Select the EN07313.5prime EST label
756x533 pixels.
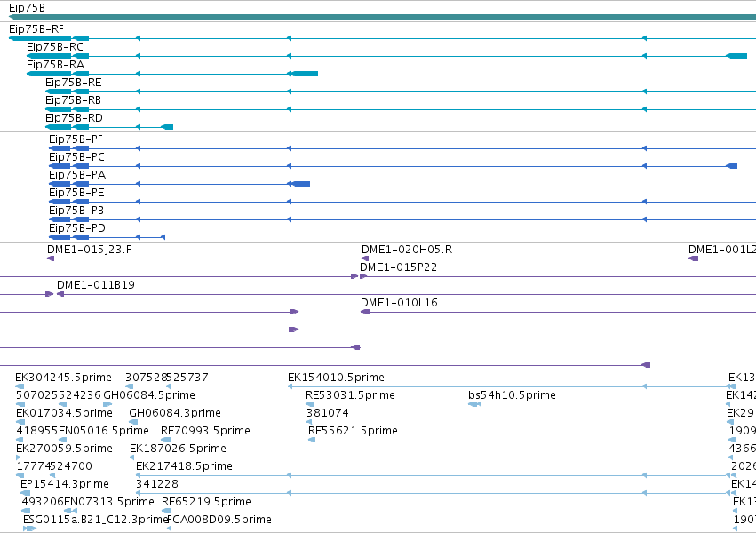point(109,502)
